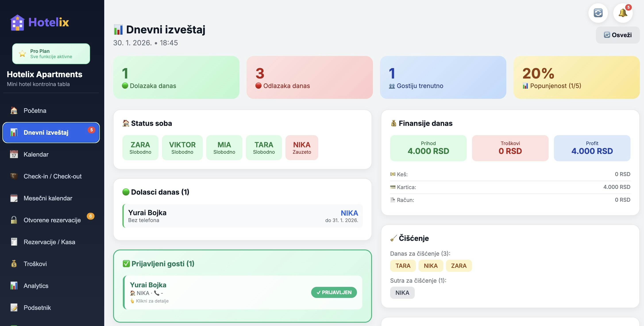644x326 pixels.
Task: Open Yurai Bojka arrival entry
Action: pos(243,216)
